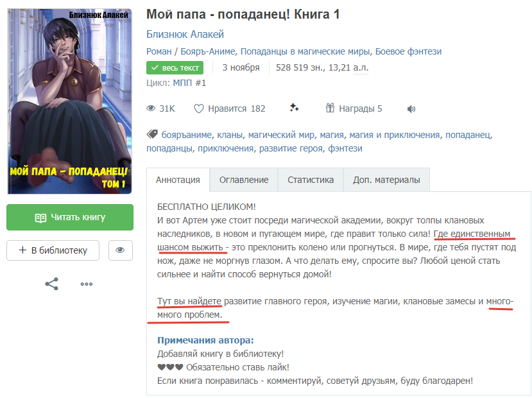This screenshot has width=532, height=398.
Task: Select the Доп. материалы tab
Action: 386,180
